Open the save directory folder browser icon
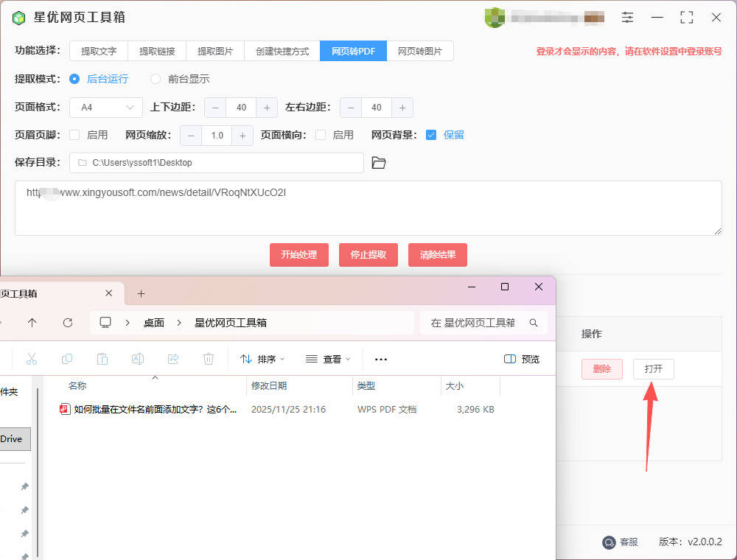Screen dimensions: 737x560 (379, 162)
